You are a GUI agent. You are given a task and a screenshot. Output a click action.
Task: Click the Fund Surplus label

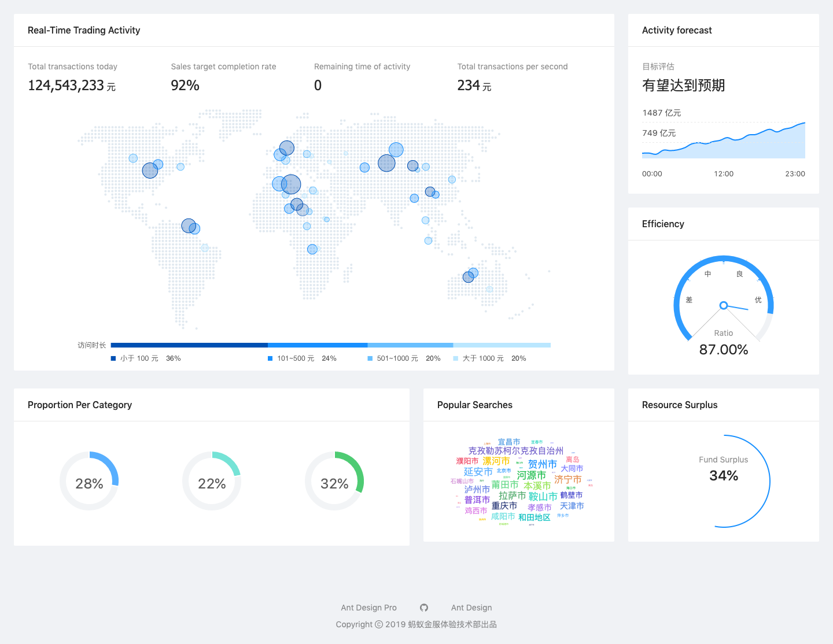[x=723, y=460]
